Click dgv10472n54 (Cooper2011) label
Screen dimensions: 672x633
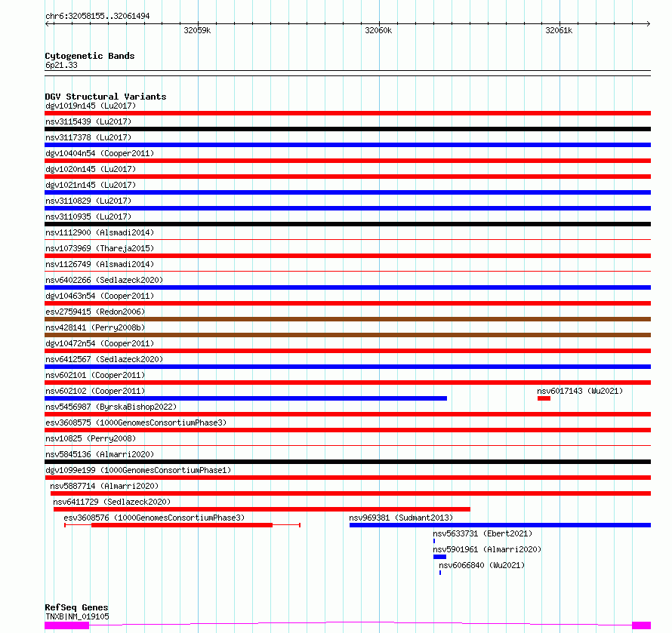click(x=100, y=343)
